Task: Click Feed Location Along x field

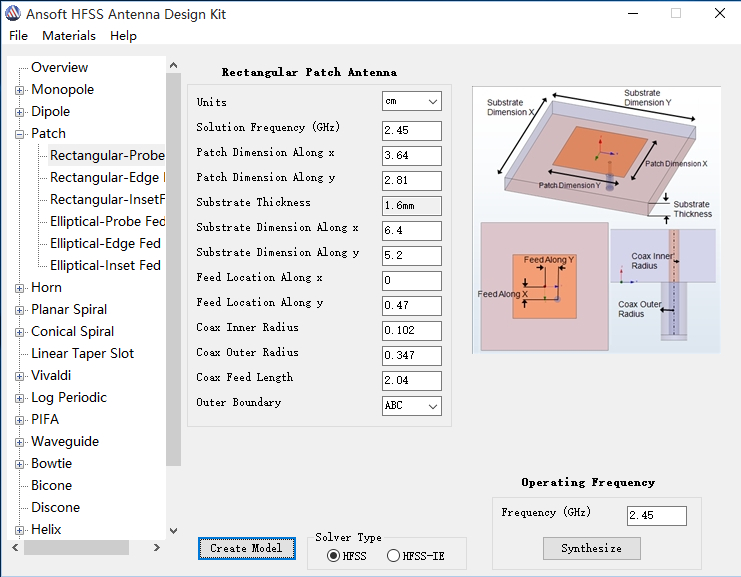Action: coord(412,281)
